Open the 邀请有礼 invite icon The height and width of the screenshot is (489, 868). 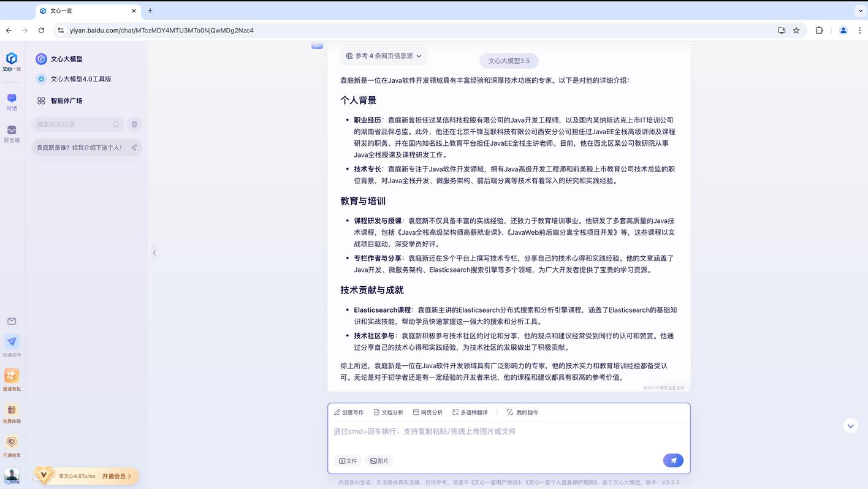[12, 376]
